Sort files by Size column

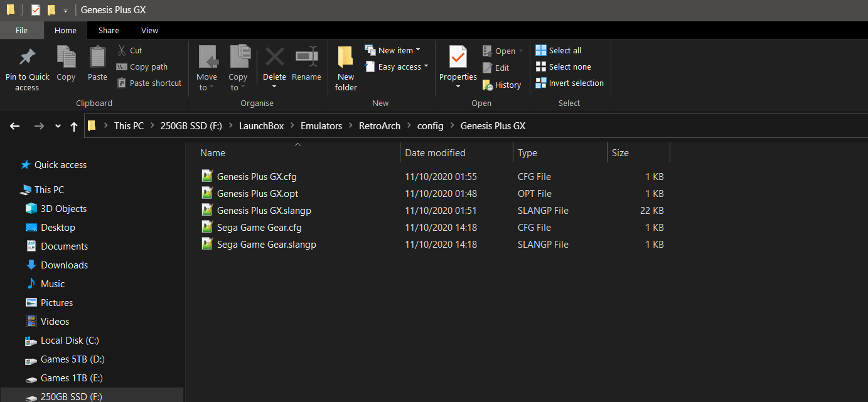pos(620,153)
